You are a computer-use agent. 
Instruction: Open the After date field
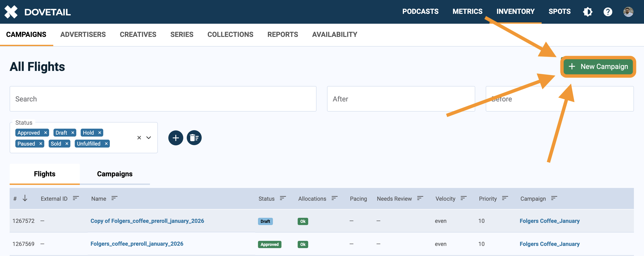click(x=401, y=99)
